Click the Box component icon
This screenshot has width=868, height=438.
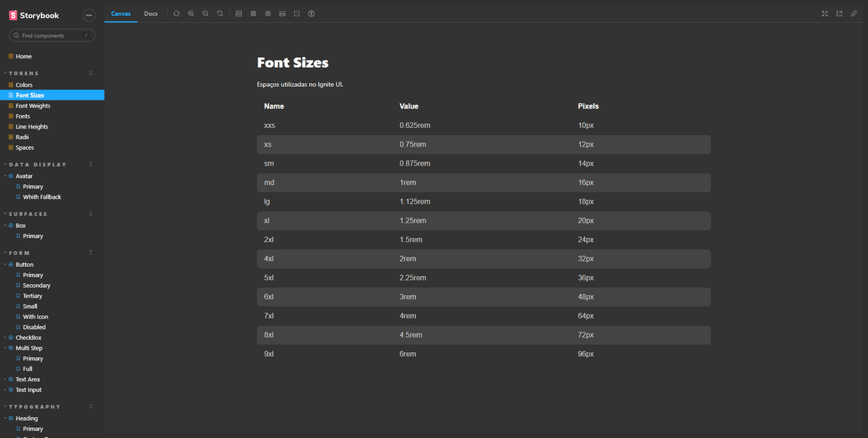pos(11,226)
